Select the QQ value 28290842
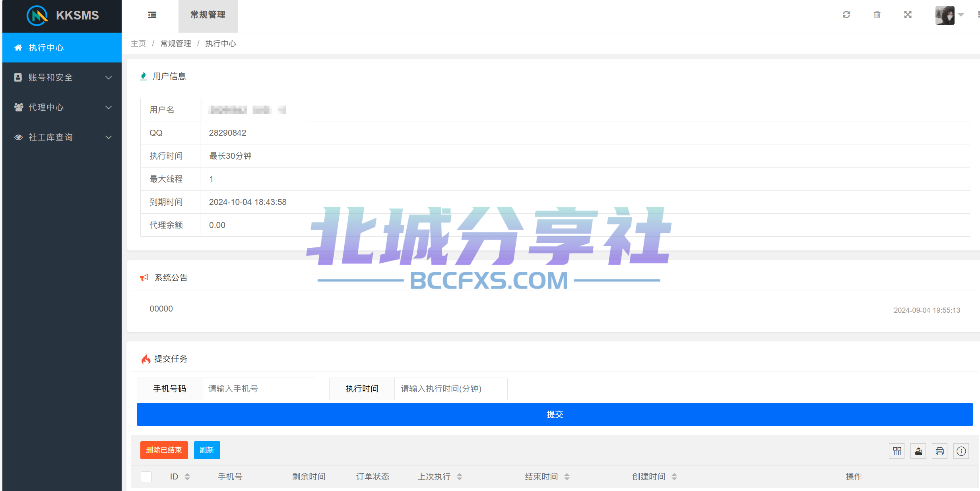The height and width of the screenshot is (491, 980). click(228, 133)
